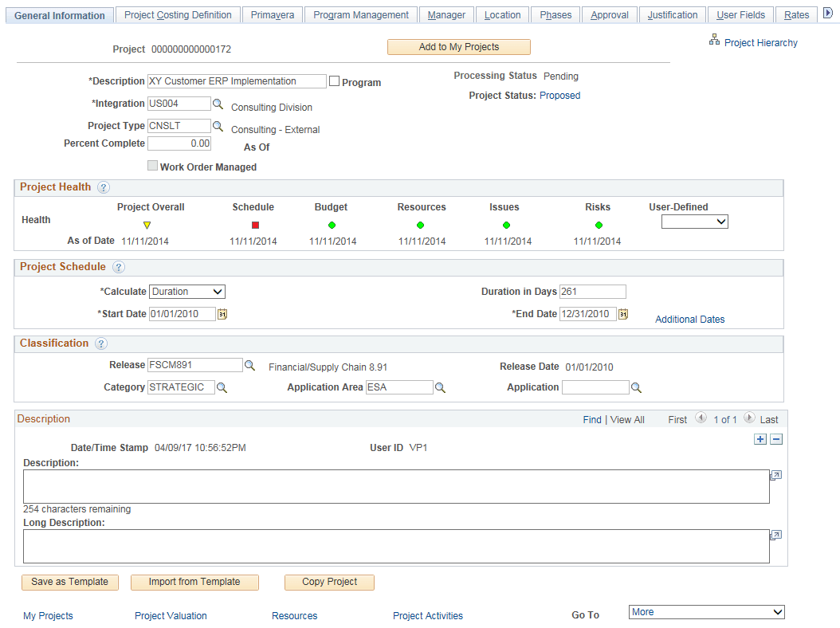Click the Copy Project button

(329, 583)
